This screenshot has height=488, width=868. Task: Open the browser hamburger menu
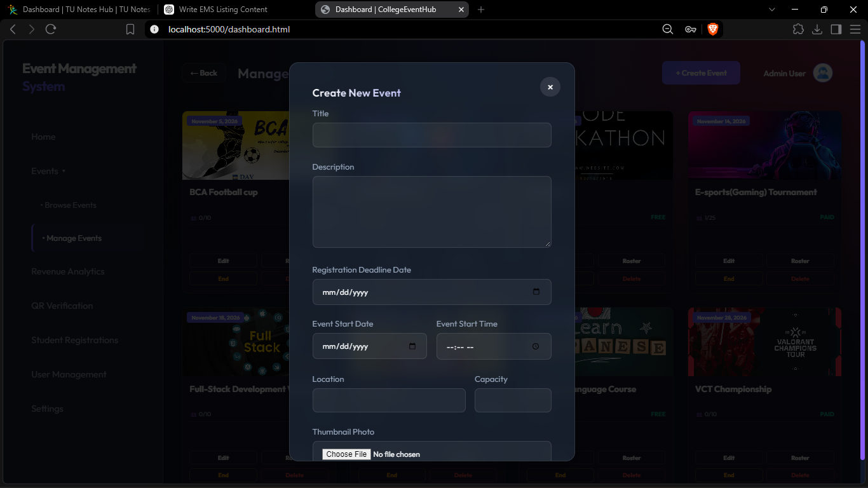click(855, 29)
